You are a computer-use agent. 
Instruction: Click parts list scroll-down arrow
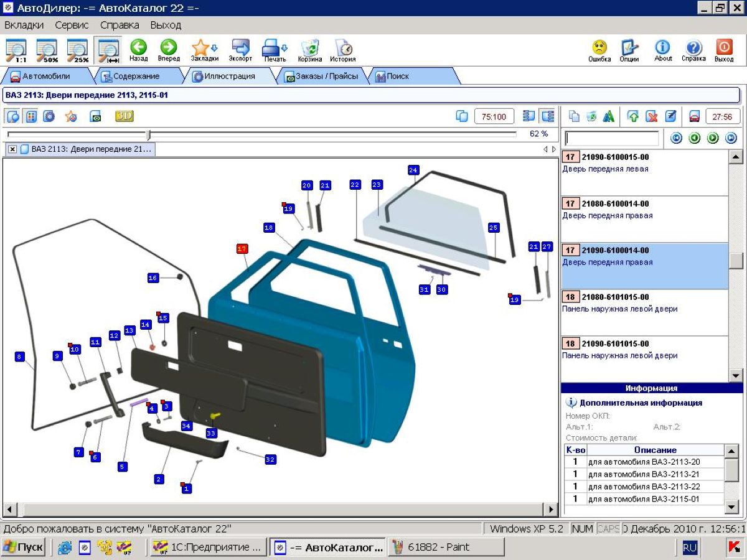[x=736, y=375]
